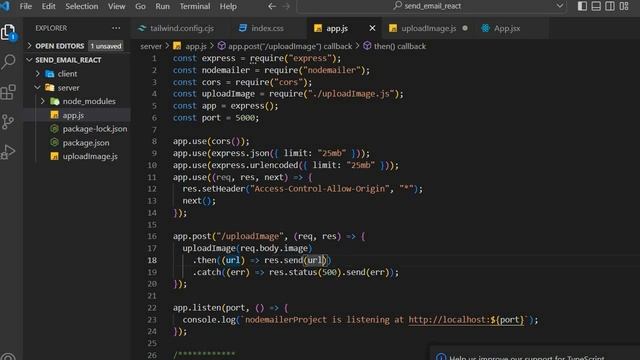Screen dimensions: 640x360
Task: Click the React icon on App.jsx tab
Action: click(485, 28)
